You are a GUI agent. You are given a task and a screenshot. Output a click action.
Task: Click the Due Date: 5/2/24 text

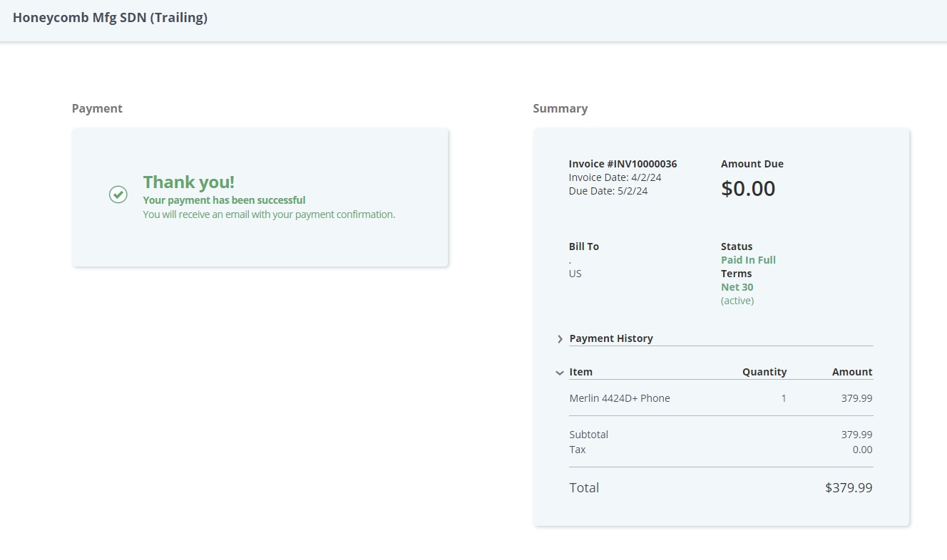point(608,191)
